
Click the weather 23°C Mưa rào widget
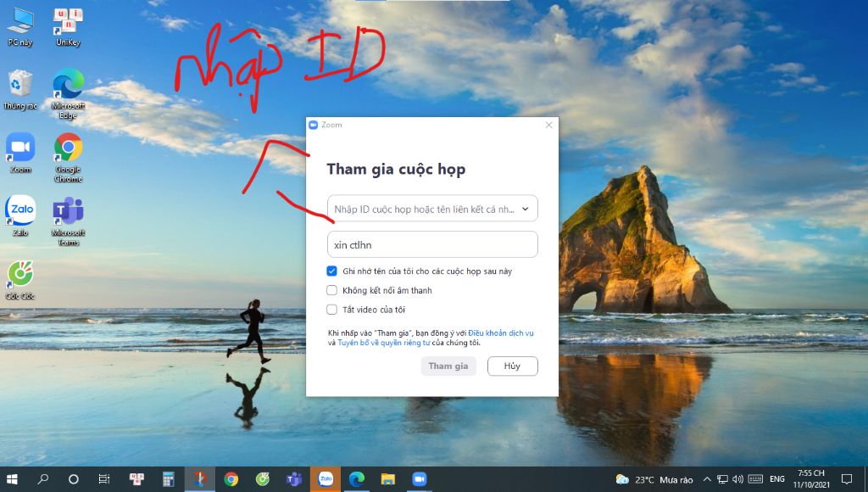click(x=654, y=479)
